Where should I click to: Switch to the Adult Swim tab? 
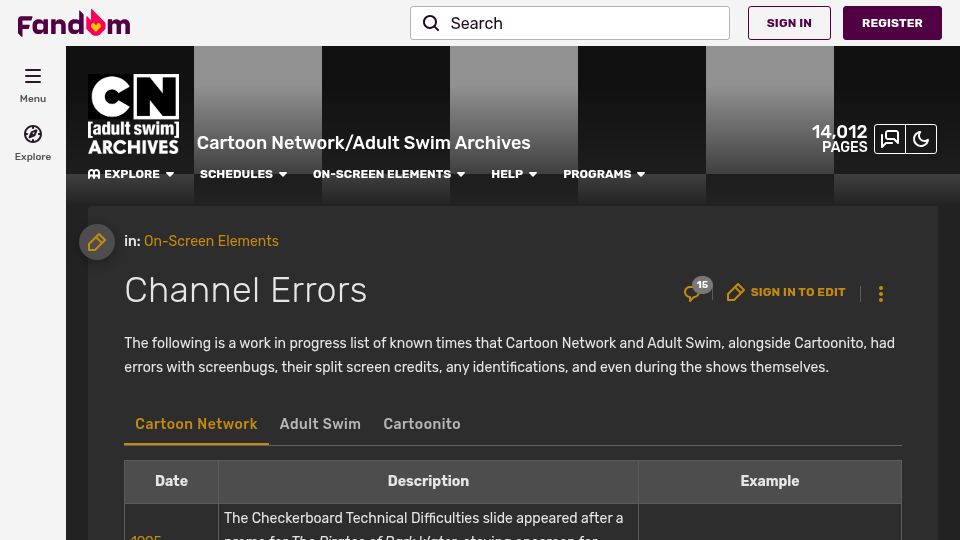tap(320, 424)
